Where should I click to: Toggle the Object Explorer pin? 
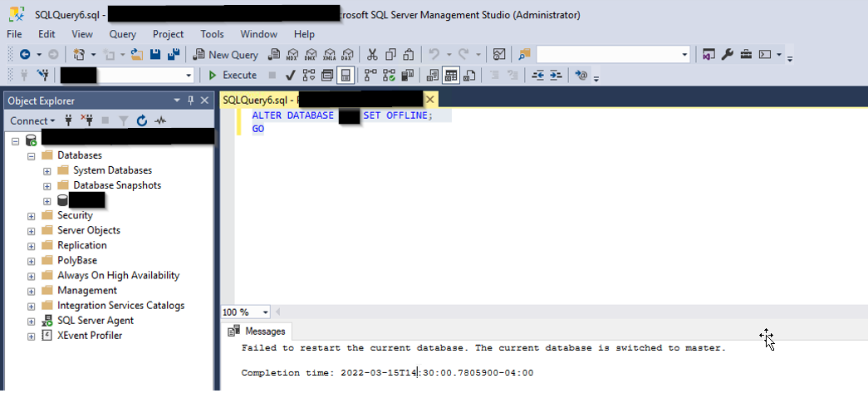point(191,101)
